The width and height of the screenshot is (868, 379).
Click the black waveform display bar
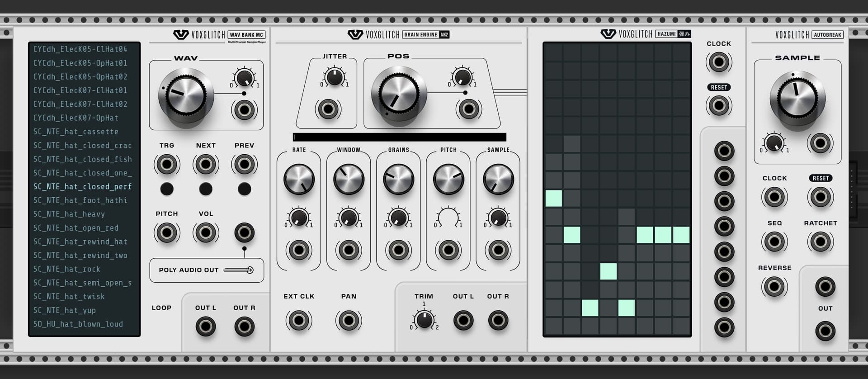(x=400, y=137)
